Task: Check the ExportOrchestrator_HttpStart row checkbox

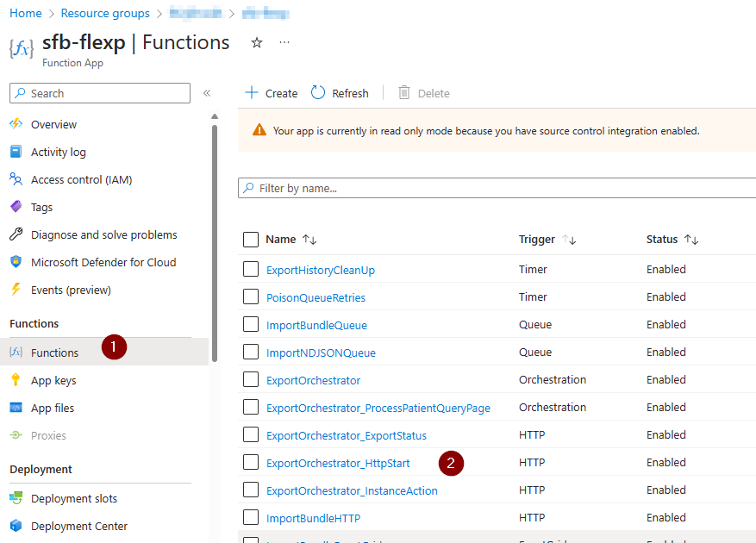Action: [x=251, y=462]
